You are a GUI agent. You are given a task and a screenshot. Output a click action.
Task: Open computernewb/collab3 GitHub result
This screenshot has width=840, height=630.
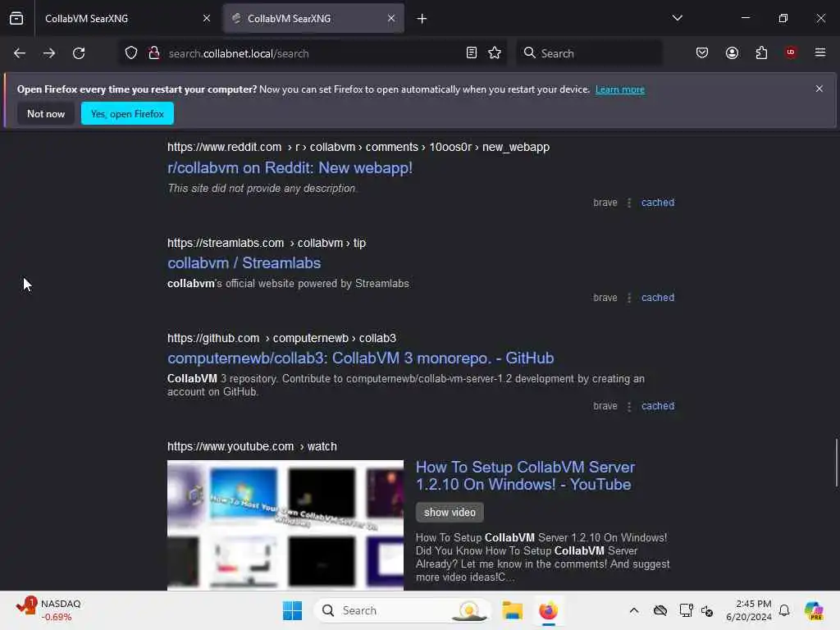(x=361, y=358)
